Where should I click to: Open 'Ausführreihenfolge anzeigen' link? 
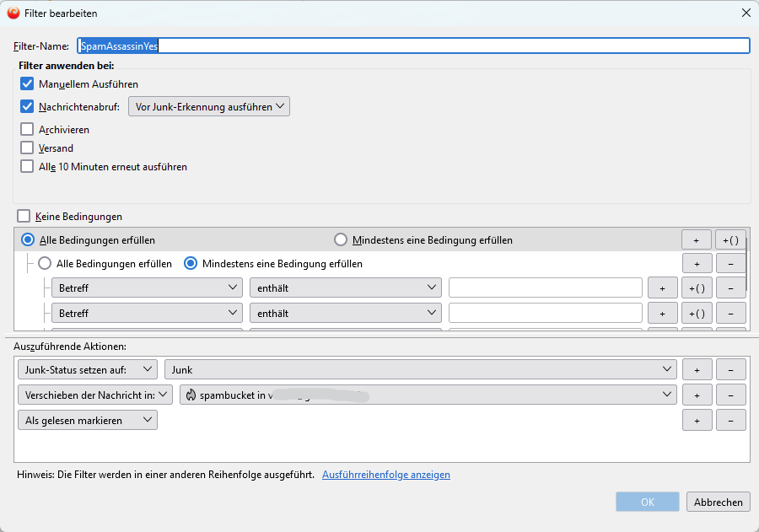[x=385, y=475]
